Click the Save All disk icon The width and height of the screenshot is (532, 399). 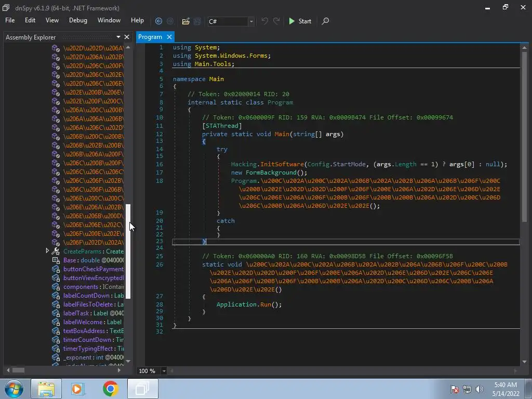point(197,21)
